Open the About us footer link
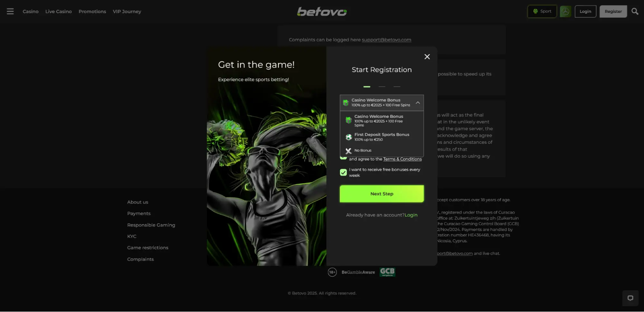644x312 pixels. pos(138,202)
